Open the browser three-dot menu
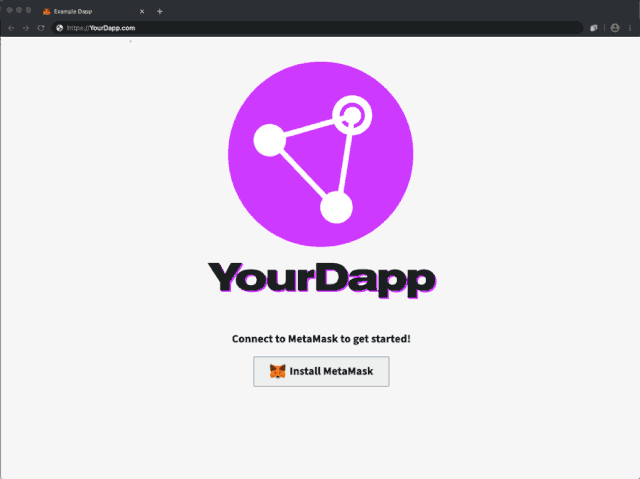 click(630, 28)
